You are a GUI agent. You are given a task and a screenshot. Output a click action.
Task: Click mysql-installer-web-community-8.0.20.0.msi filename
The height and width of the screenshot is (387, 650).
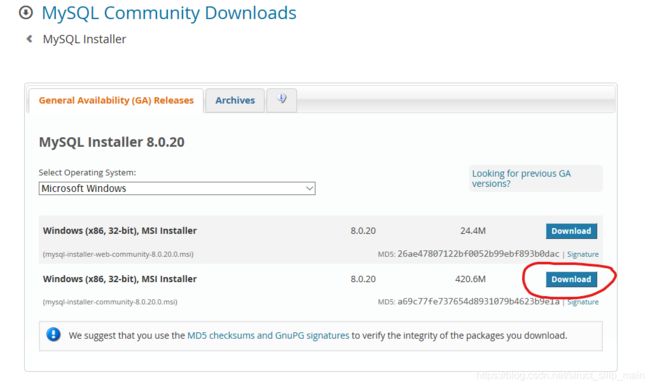click(118, 254)
